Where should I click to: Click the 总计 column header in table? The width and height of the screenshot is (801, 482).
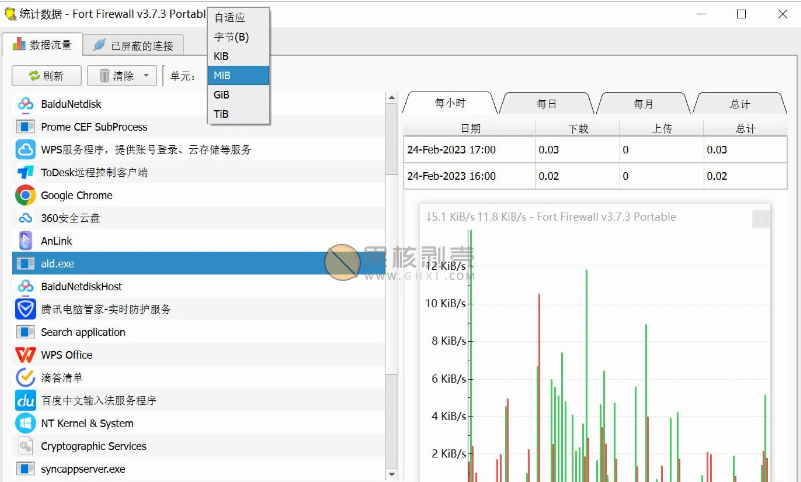point(745,128)
